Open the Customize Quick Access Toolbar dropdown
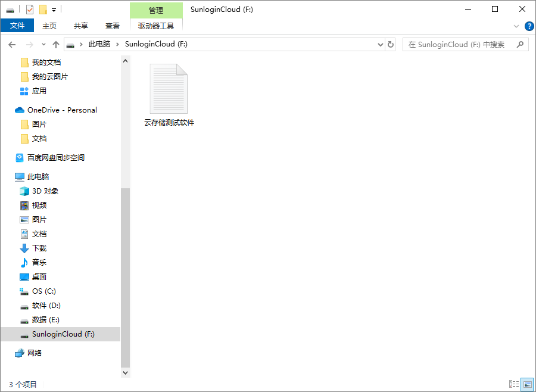536x392 pixels. coord(54,10)
